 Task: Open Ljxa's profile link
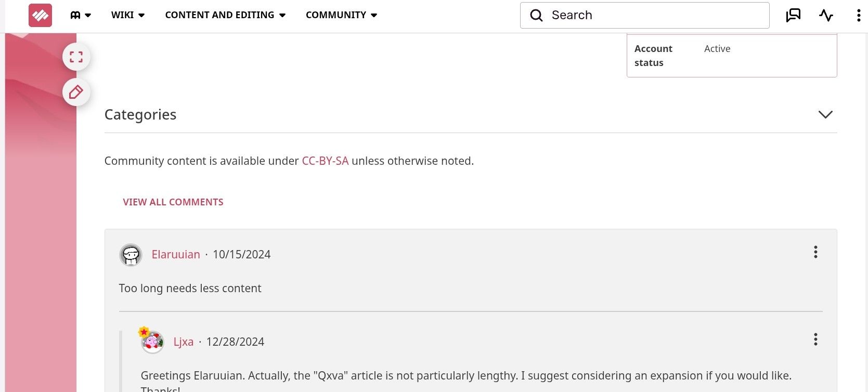pos(184,342)
